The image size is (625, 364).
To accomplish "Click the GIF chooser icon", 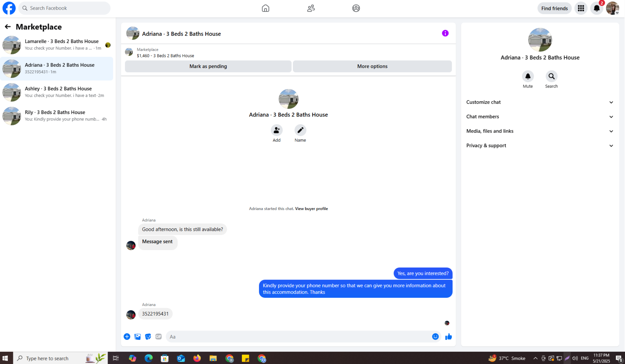I will tap(158, 337).
